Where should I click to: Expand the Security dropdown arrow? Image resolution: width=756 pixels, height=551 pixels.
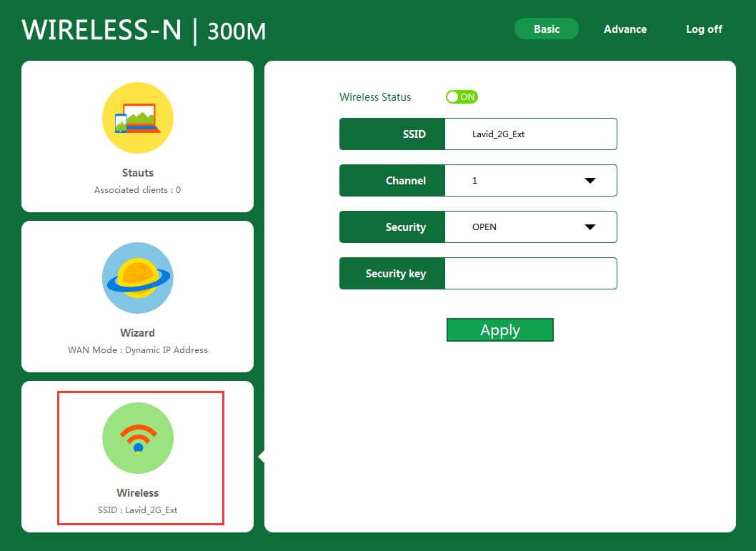590,227
